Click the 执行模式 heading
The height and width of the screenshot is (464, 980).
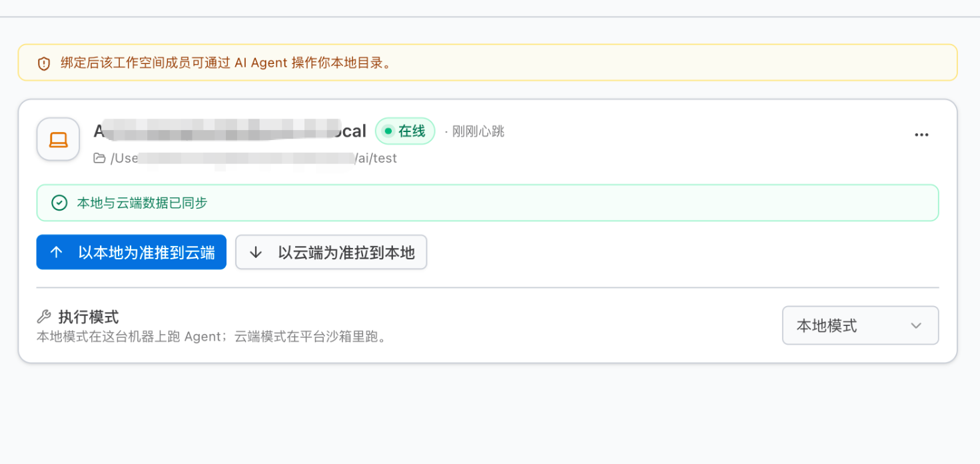click(89, 317)
